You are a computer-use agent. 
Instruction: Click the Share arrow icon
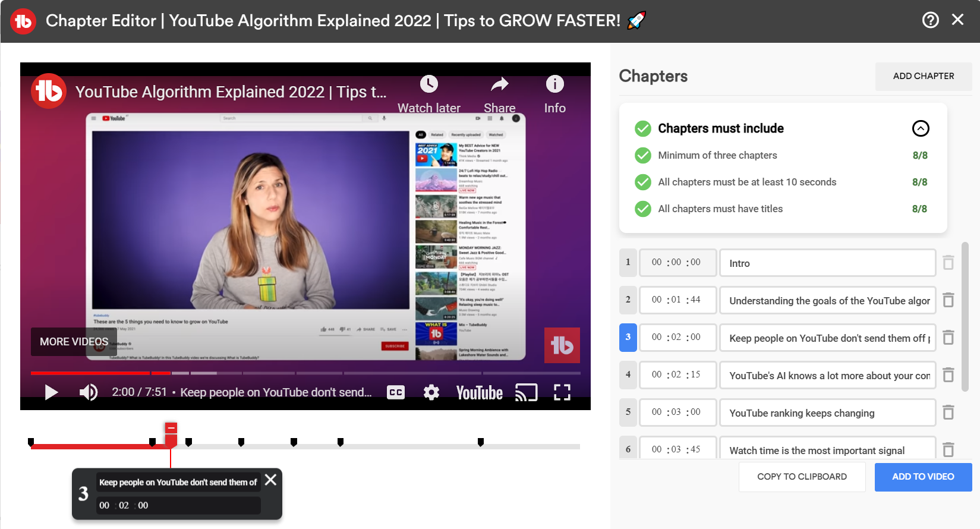click(x=499, y=84)
